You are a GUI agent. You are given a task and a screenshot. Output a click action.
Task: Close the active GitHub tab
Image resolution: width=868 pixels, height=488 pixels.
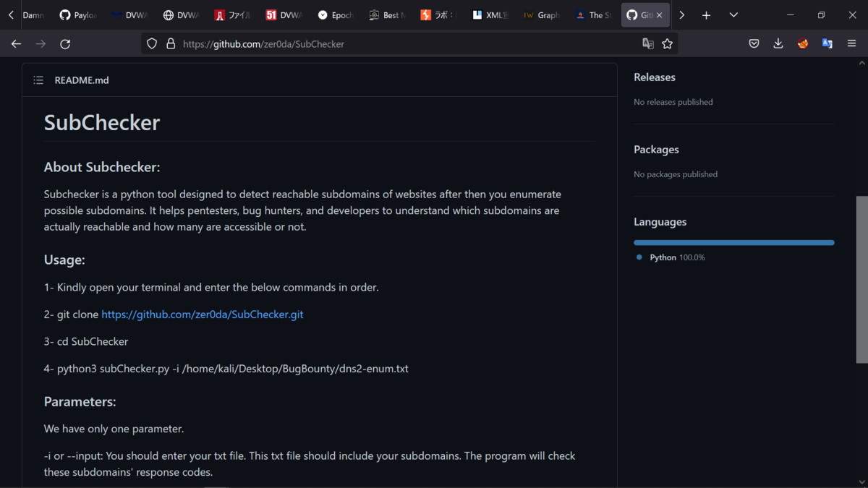pyautogui.click(x=659, y=15)
